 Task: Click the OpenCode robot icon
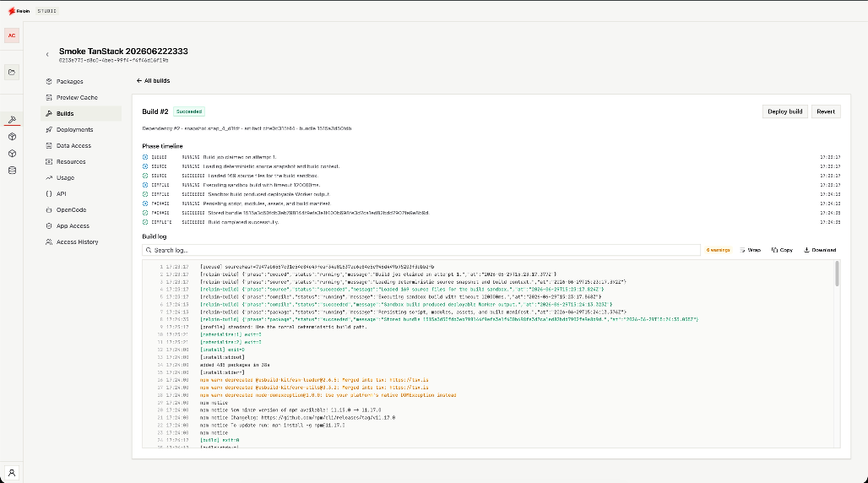pyautogui.click(x=49, y=210)
